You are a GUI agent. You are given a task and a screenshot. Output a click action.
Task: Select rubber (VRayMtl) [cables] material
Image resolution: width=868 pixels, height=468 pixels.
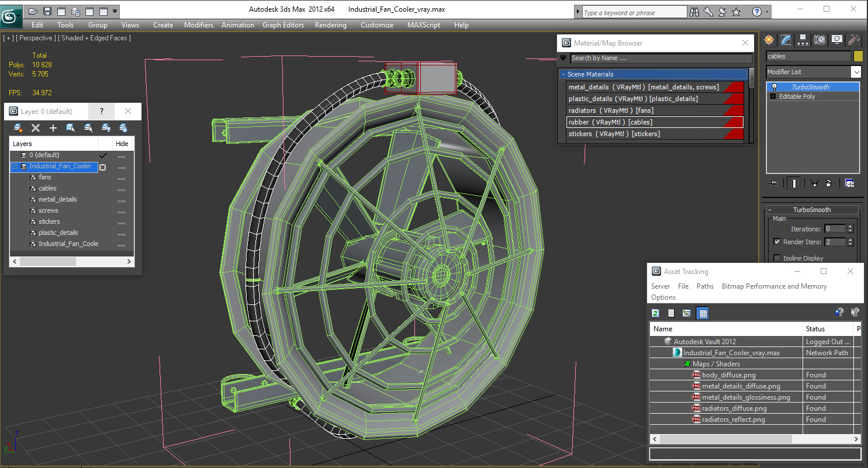click(655, 122)
